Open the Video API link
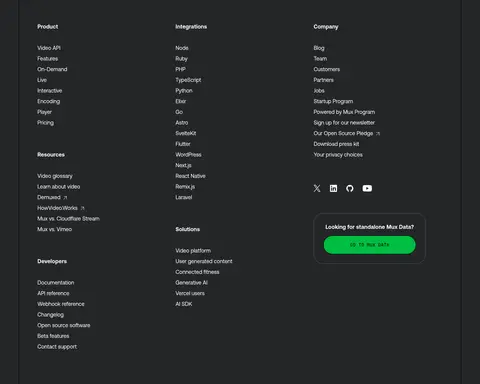 pyautogui.click(x=49, y=48)
